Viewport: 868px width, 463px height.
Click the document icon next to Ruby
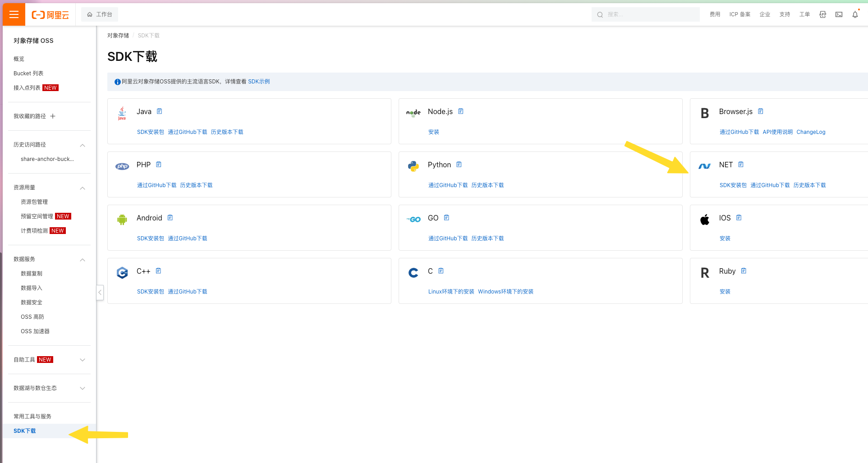744,271
